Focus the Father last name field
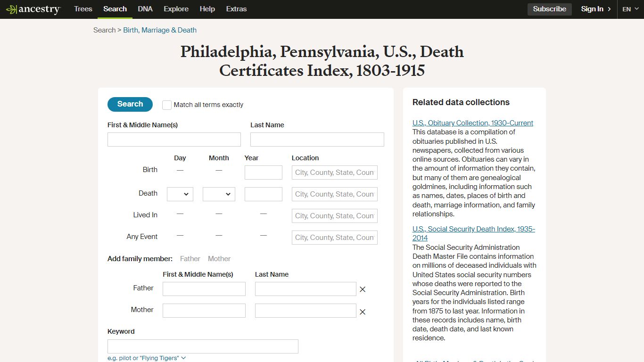This screenshot has width=644, height=362. pos(305,289)
